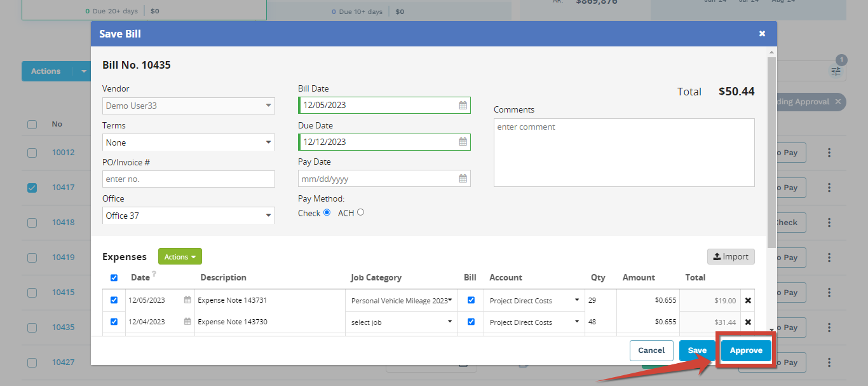Viewport: 868px width, 386px height.
Task: Open the Pay Date calendar picker
Action: pos(463,179)
